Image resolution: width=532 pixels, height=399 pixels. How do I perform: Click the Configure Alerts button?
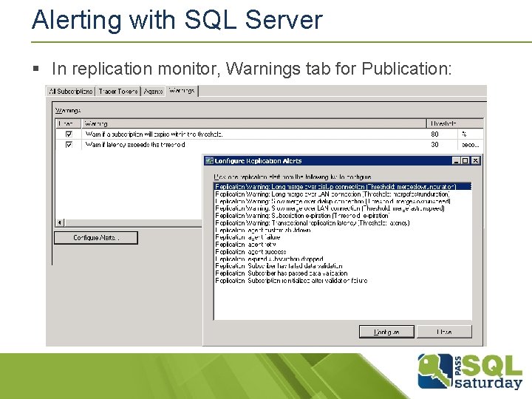pyautogui.click(x=96, y=237)
